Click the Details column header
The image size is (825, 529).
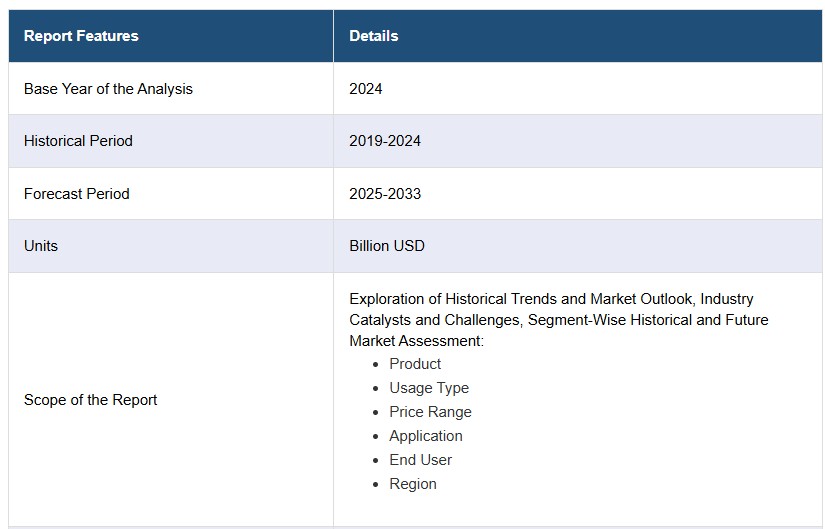point(374,36)
